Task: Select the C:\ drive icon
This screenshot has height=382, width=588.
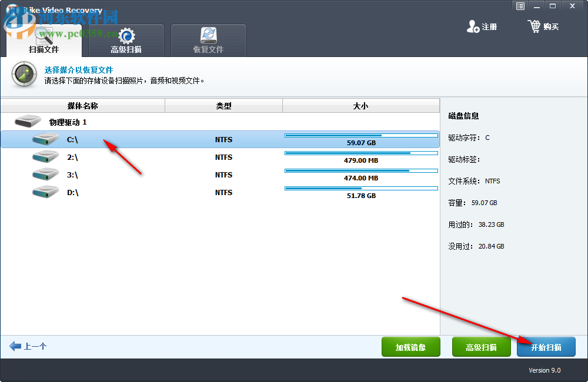Action: coord(45,139)
